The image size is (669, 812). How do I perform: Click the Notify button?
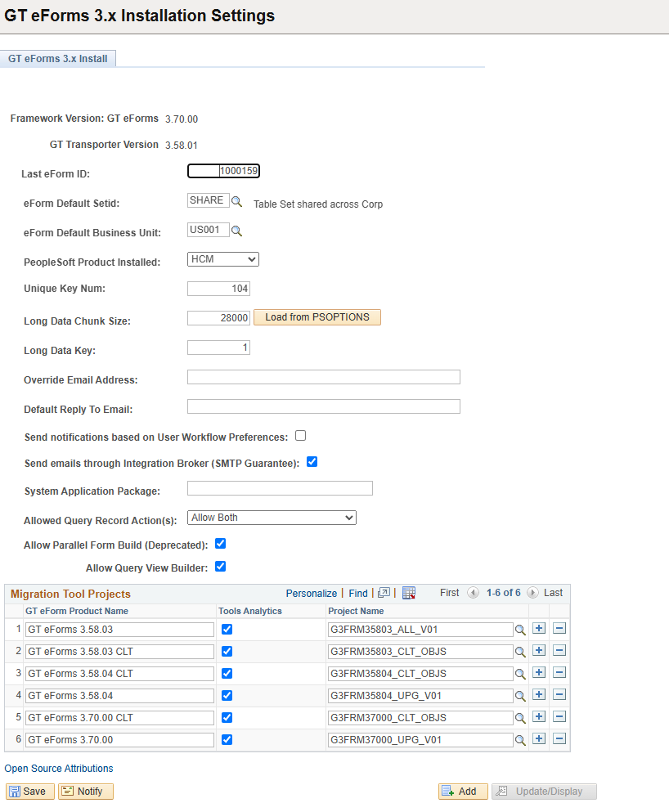pos(85,792)
